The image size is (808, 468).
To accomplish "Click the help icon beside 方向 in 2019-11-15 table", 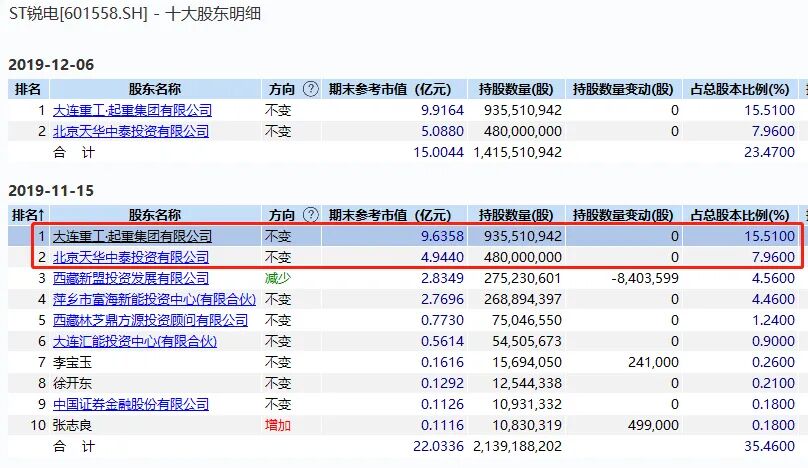I will pyautogui.click(x=311, y=214).
